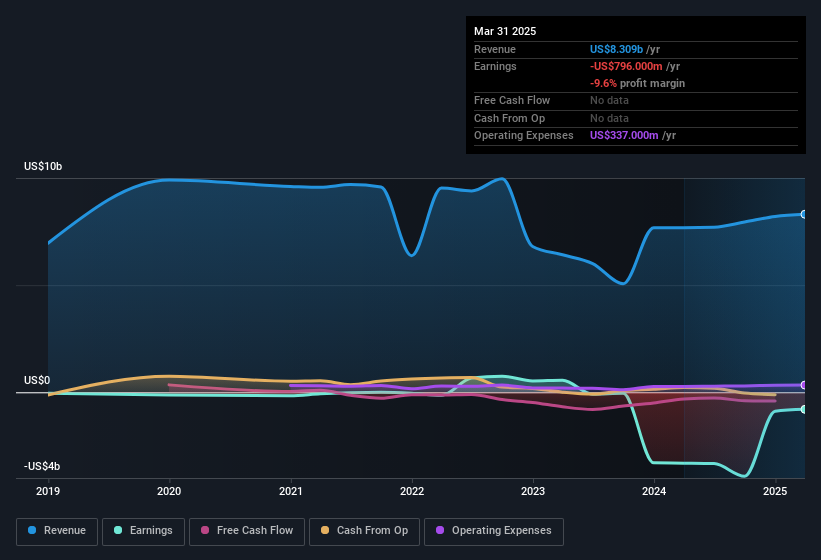Click Cash From Op row's No data
Screen dimensions: 821x560
609,118
